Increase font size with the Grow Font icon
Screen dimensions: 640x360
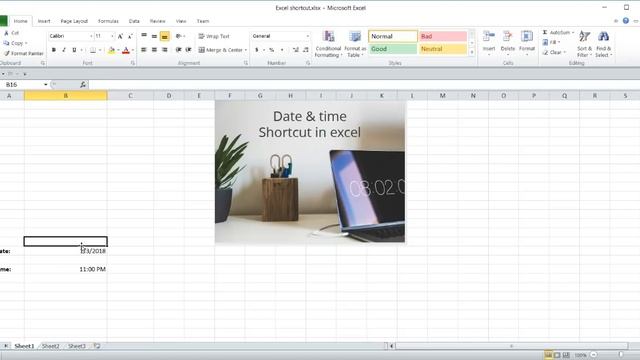pyautogui.click(x=120, y=36)
